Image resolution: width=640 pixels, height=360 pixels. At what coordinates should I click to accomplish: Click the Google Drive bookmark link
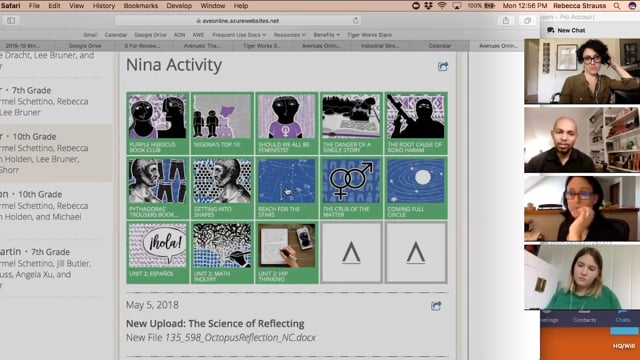point(150,35)
